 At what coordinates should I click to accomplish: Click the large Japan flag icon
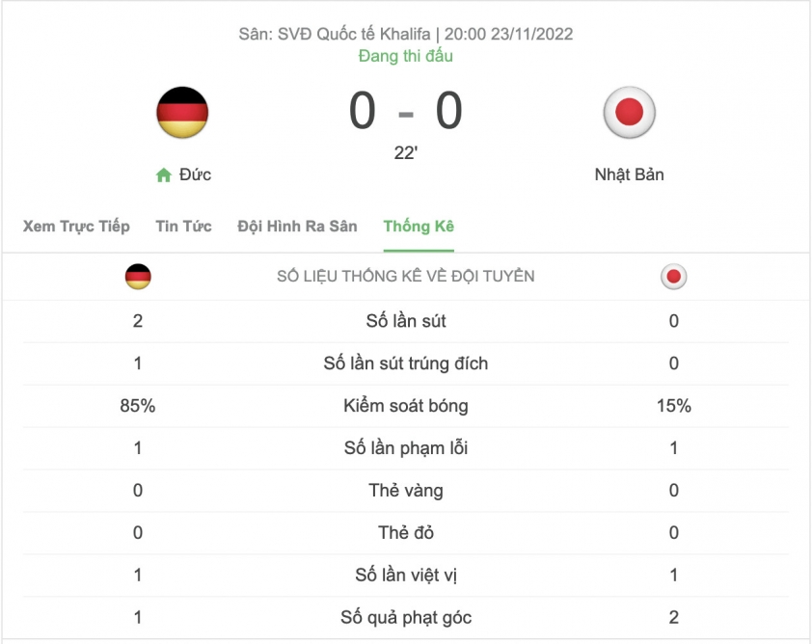coord(629,113)
